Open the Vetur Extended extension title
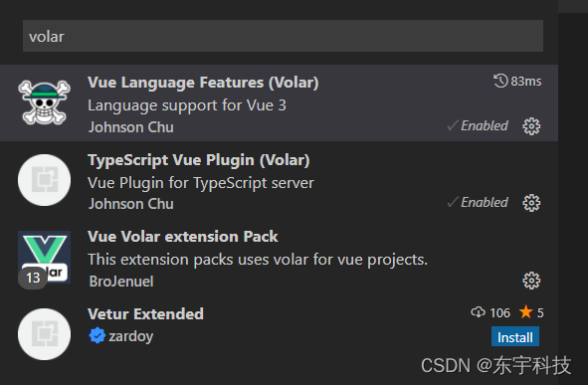588x385 pixels. point(145,314)
